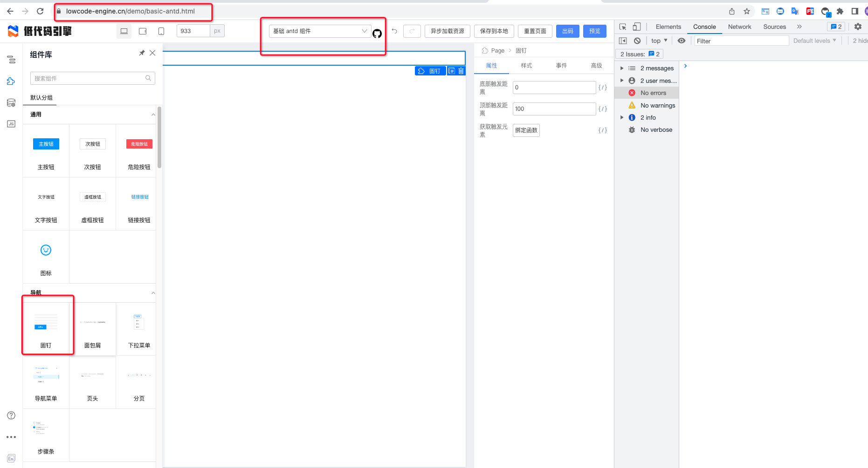
Task: Switch to the Network tab
Action: click(x=739, y=27)
